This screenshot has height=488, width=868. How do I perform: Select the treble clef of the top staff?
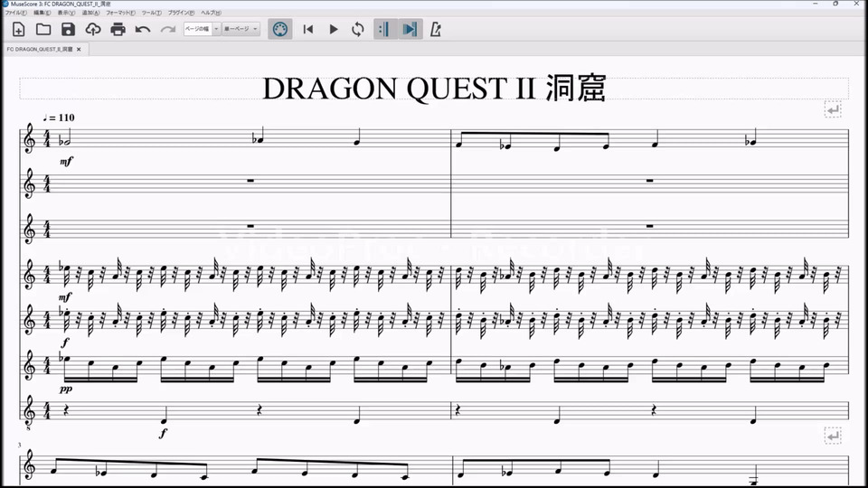(x=29, y=138)
